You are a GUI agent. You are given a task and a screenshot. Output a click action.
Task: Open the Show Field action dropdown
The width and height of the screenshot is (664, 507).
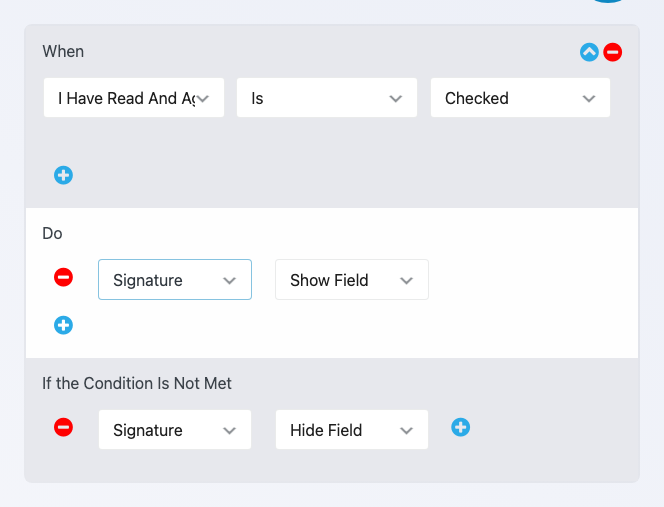click(x=352, y=280)
